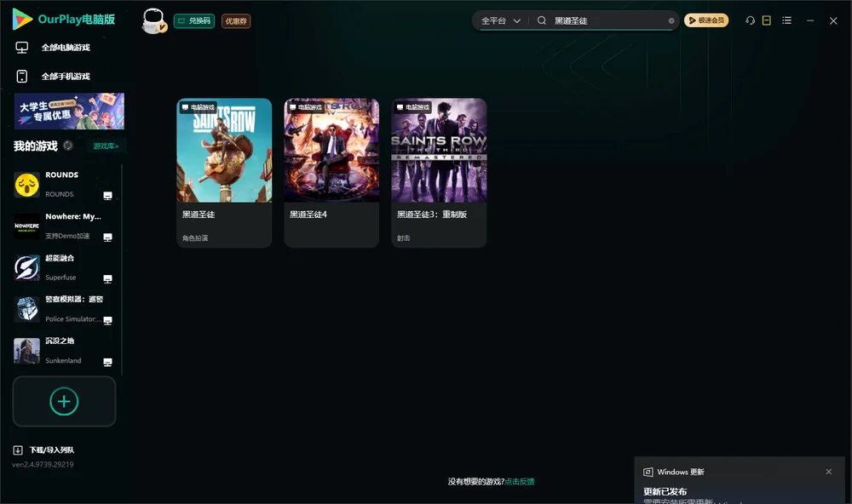The width and height of the screenshot is (852, 504).
Task: Open the hamburger list menu icon
Action: [786, 20]
